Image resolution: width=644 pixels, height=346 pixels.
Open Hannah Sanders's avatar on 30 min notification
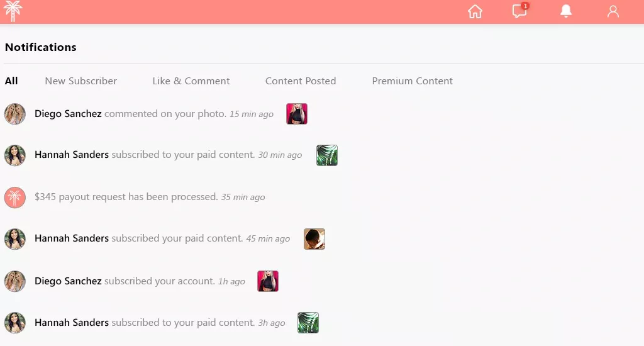pos(15,155)
